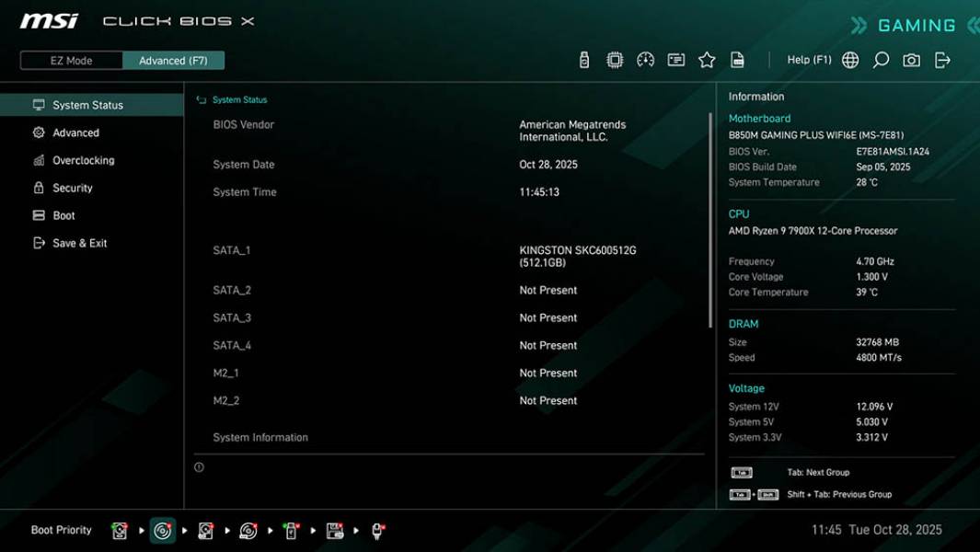The width and height of the screenshot is (980, 552).
Task: Click the language globe icon
Action: point(849,59)
